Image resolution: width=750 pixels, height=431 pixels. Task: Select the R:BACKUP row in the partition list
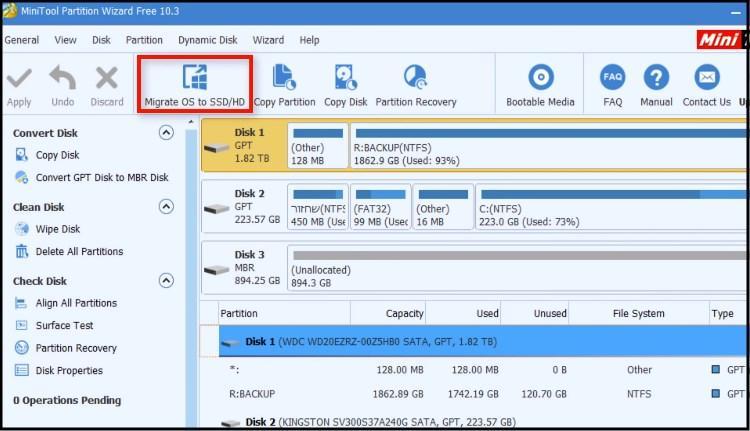click(x=482, y=394)
